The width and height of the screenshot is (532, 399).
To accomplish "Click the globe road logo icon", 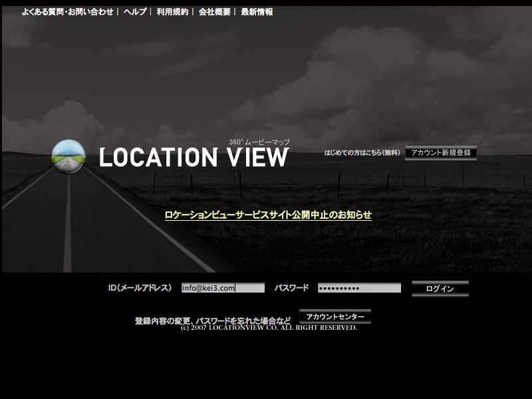I will click(68, 156).
